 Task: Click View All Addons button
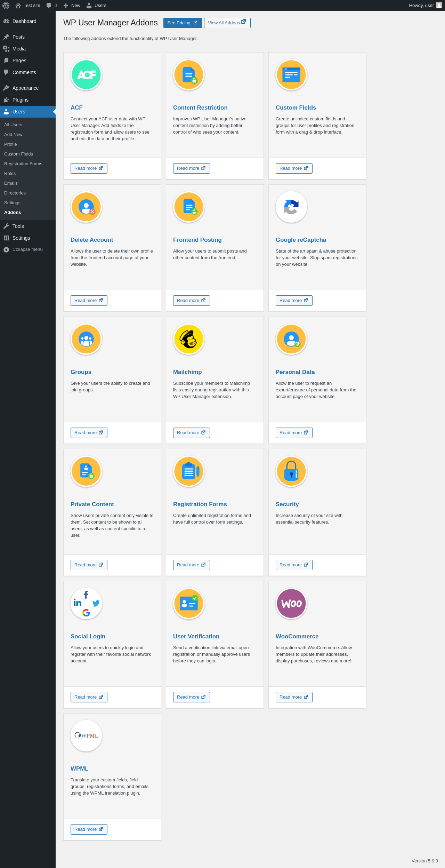[x=227, y=23]
